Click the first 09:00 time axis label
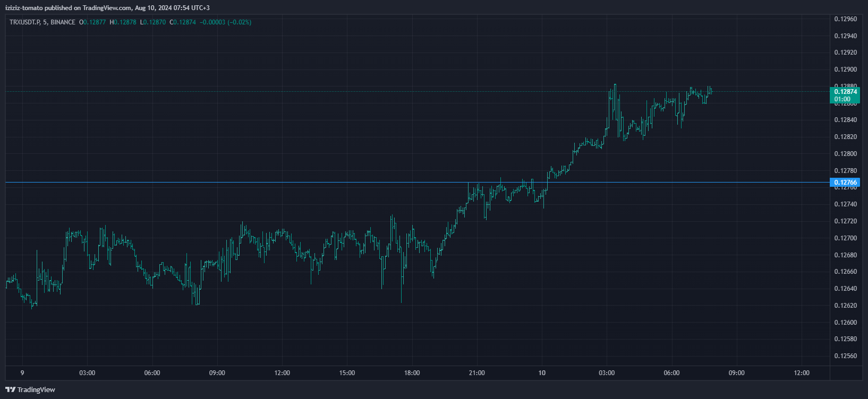The width and height of the screenshot is (868, 399). coord(217,373)
